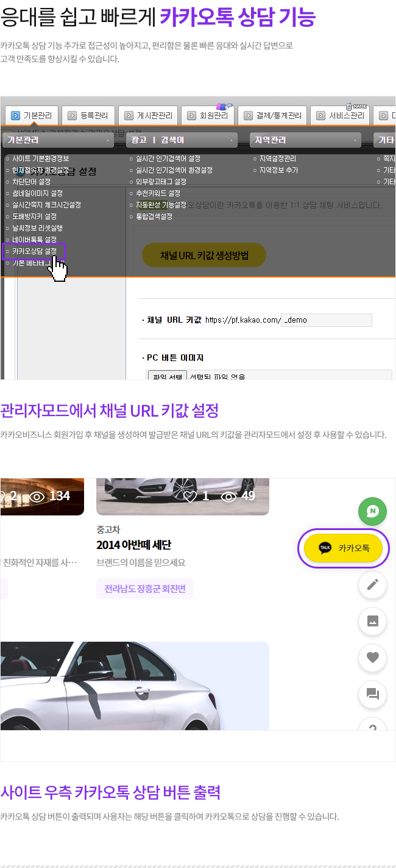Click eye views icon showing 49
Screen dimensions: 396x868
228,496
